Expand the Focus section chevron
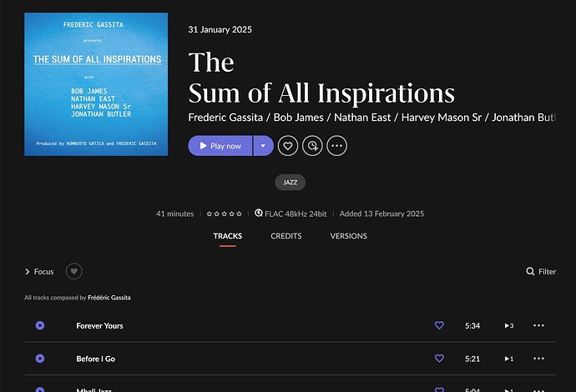The image size is (576, 392). click(28, 272)
